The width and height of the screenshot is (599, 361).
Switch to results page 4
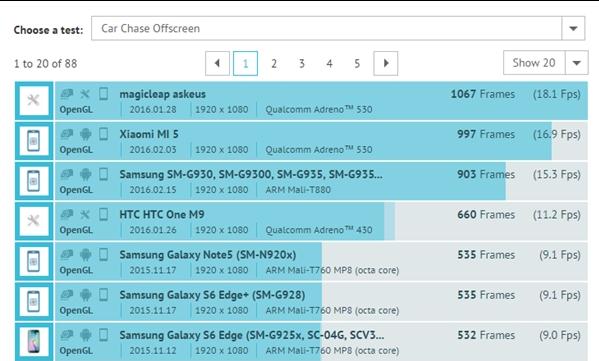(329, 63)
